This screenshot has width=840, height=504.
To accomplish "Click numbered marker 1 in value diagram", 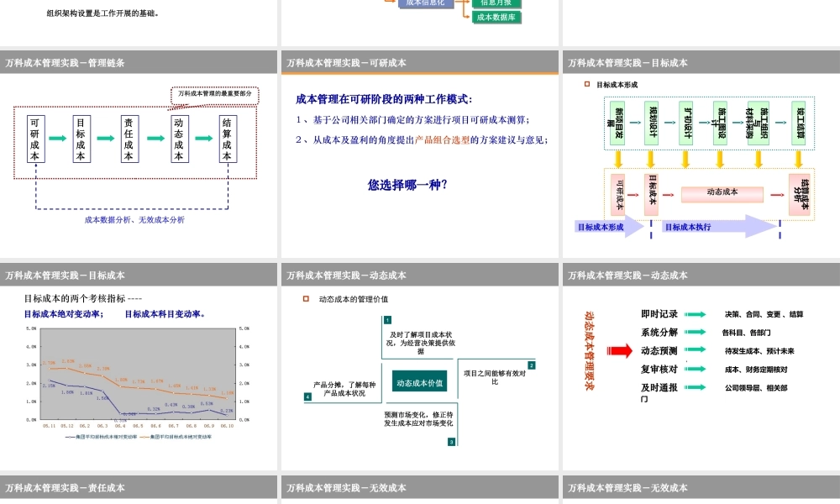I will (388, 320).
